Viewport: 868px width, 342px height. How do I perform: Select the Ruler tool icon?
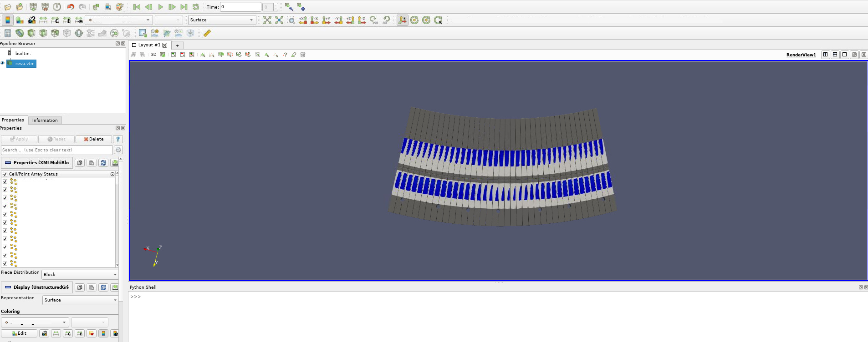[x=207, y=33]
